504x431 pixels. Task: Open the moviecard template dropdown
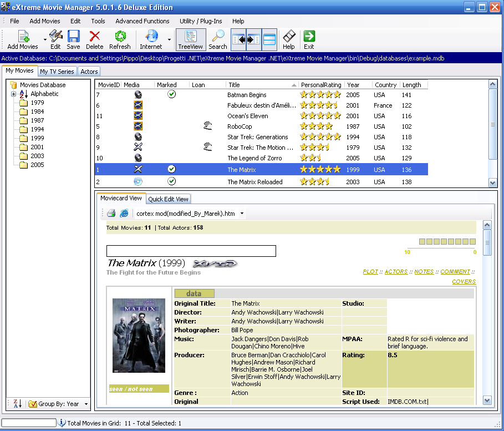[x=242, y=214]
